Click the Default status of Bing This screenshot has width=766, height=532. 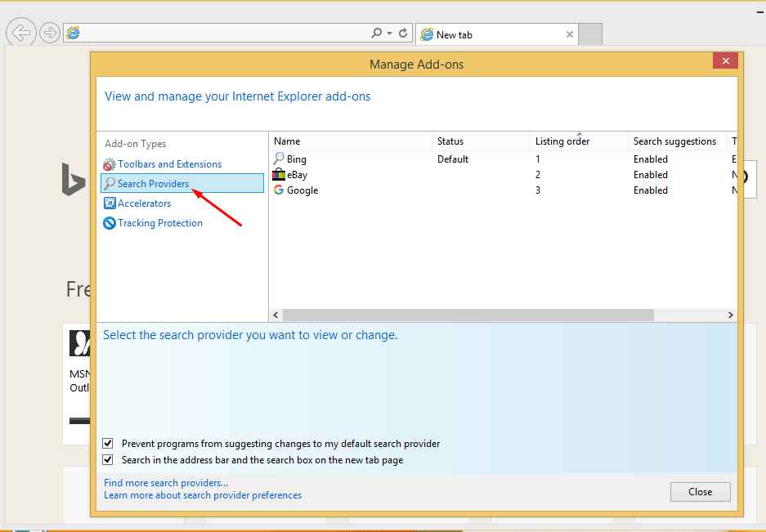pos(452,159)
